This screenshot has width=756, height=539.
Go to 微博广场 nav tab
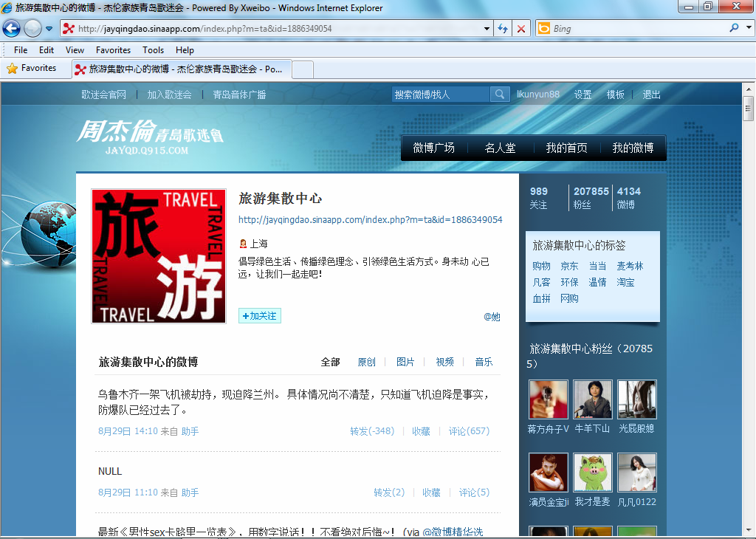434,148
